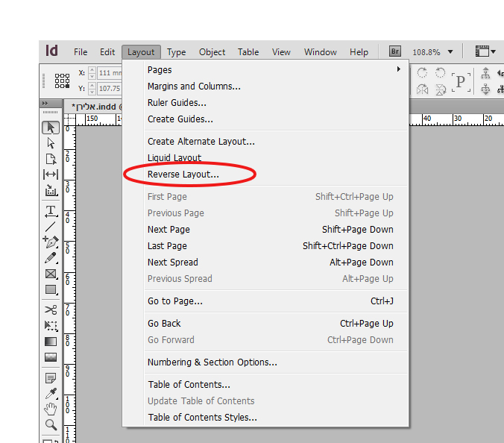Select the Gap tool

click(x=51, y=175)
